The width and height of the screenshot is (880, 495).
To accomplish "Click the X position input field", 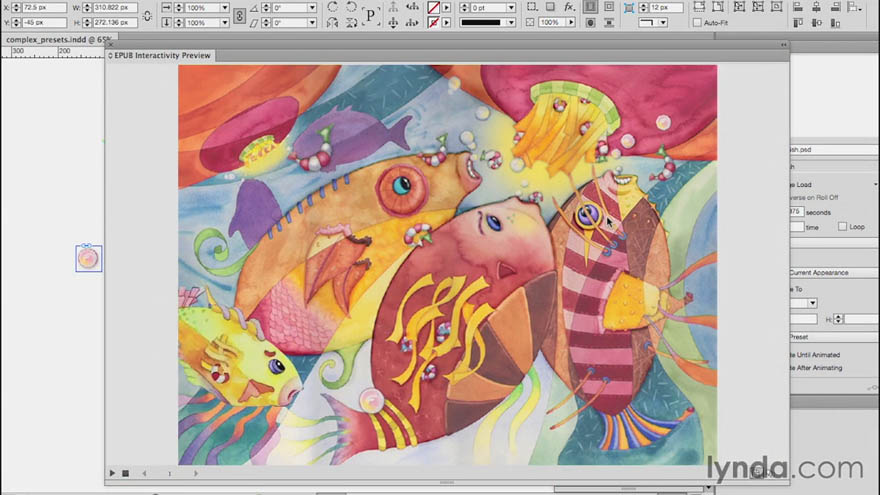I will coord(44,8).
